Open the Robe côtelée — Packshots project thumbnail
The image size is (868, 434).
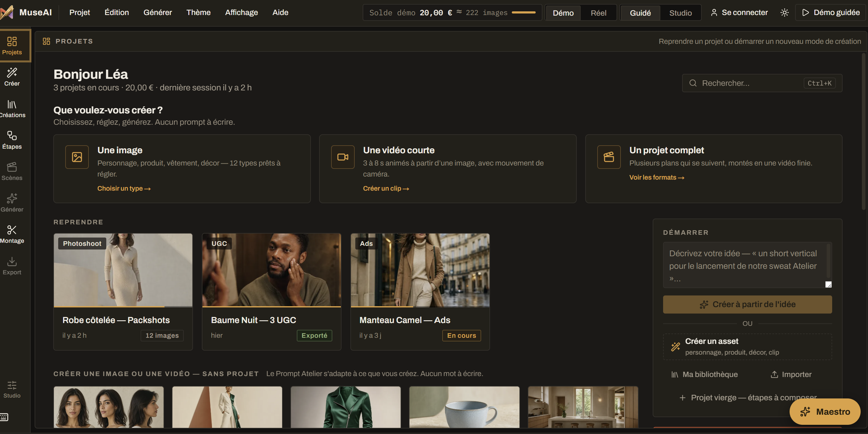click(x=123, y=270)
